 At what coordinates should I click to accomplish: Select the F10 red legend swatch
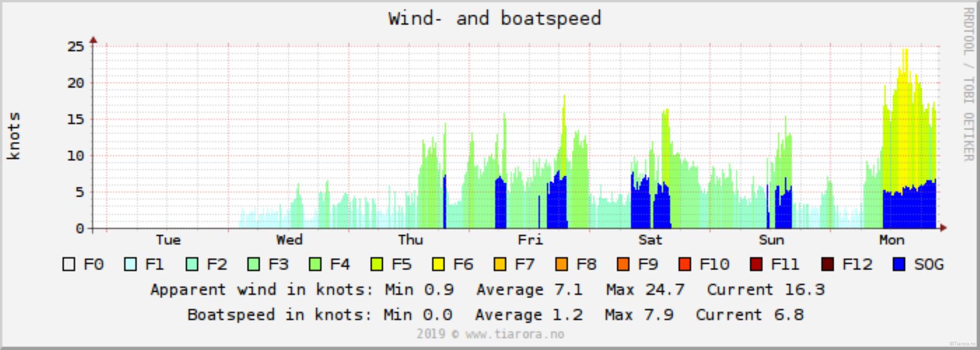(x=684, y=264)
